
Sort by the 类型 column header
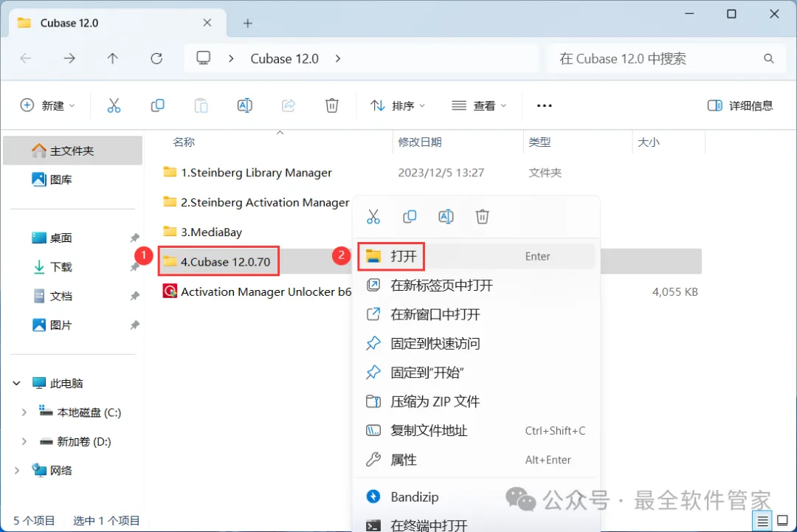(x=539, y=142)
